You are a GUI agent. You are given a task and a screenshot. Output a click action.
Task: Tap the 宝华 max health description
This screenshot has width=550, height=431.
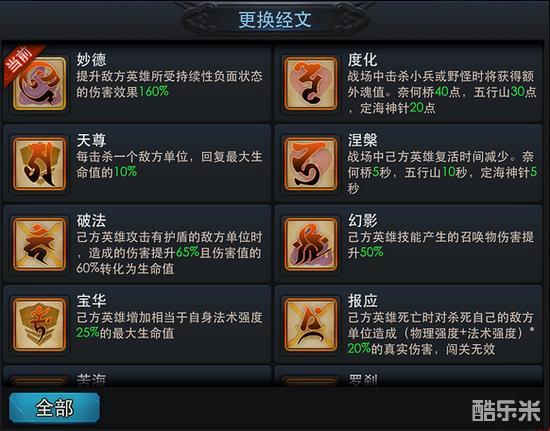pos(169,325)
